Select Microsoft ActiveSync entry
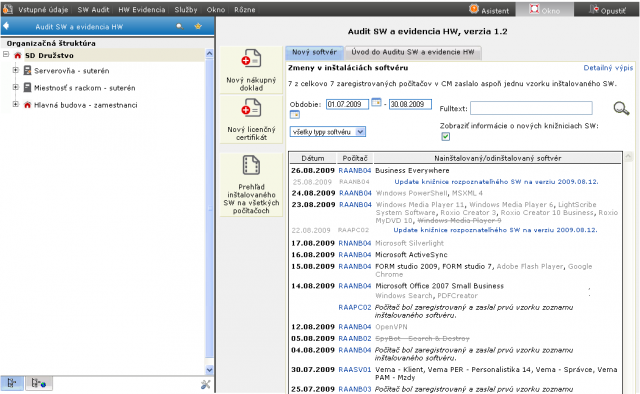This screenshot has height=394, width=640. coord(411,254)
